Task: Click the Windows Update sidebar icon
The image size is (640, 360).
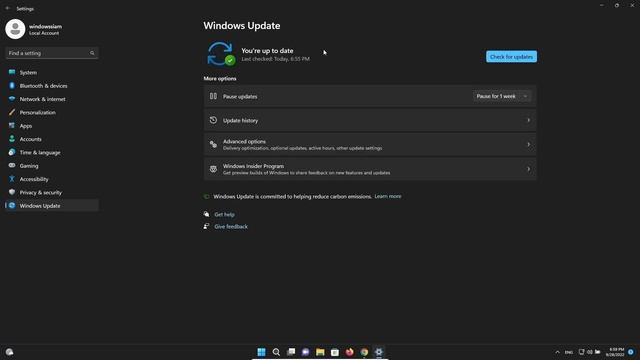Action: (x=12, y=206)
